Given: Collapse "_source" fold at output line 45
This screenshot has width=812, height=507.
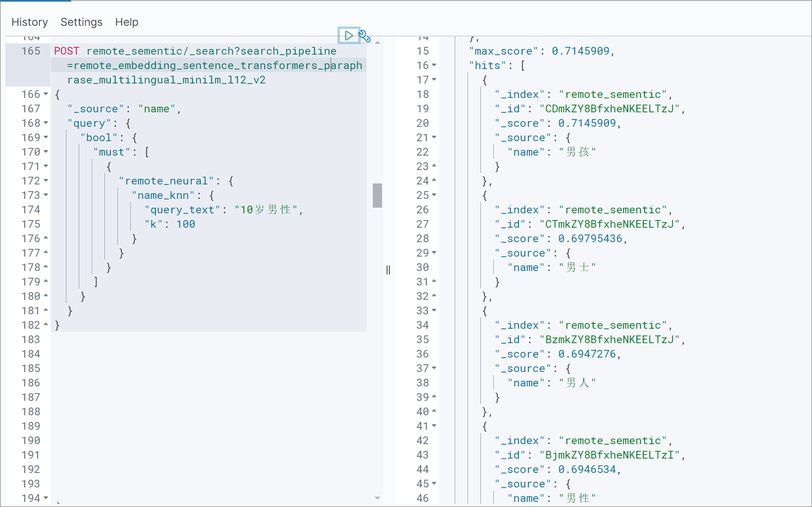Looking at the screenshot, I should click(434, 484).
